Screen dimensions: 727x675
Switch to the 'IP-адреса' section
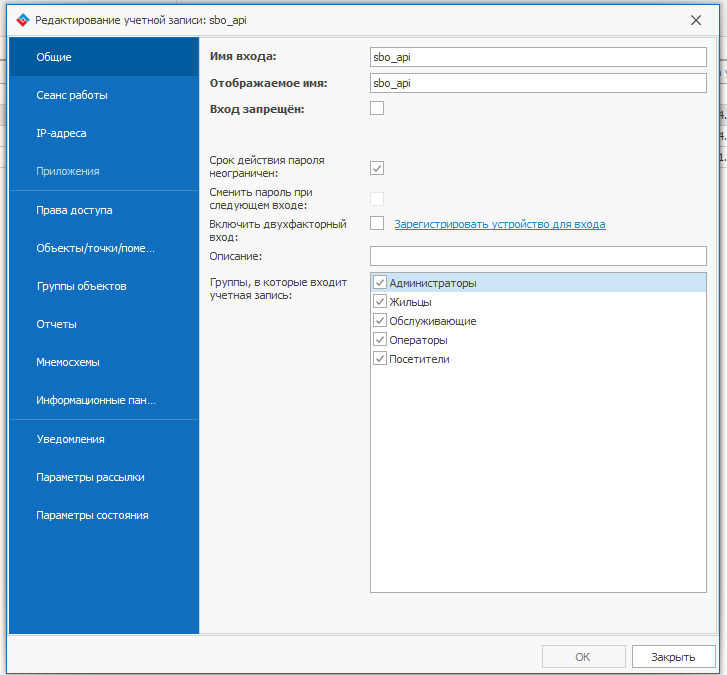(x=61, y=133)
